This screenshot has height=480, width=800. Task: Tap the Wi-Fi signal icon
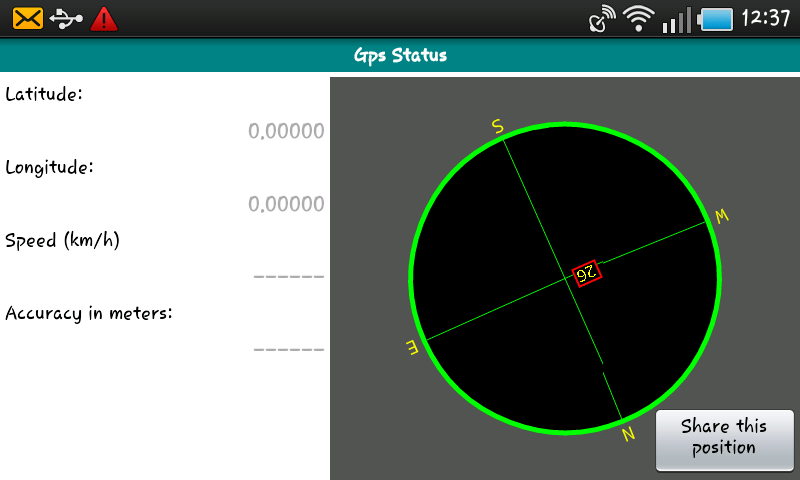(638, 19)
